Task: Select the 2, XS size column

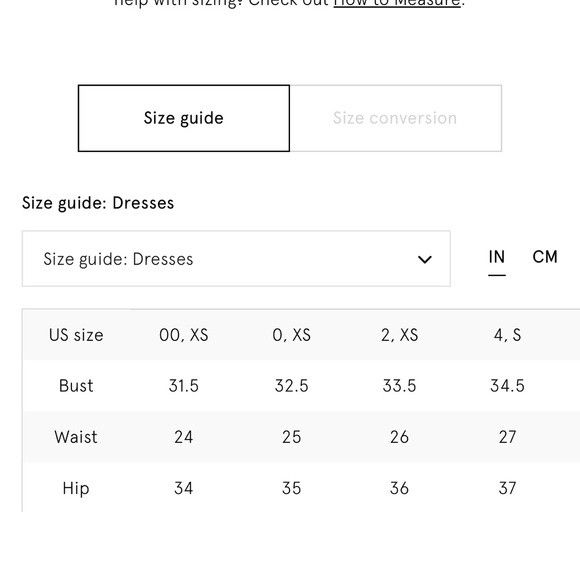Action: pyautogui.click(x=399, y=335)
